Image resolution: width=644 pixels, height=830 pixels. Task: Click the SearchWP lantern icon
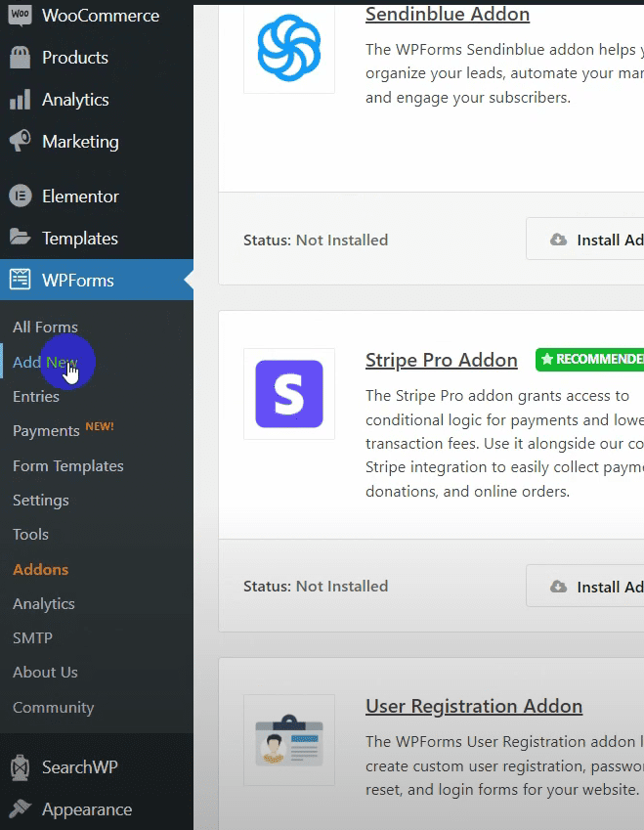pos(20,767)
